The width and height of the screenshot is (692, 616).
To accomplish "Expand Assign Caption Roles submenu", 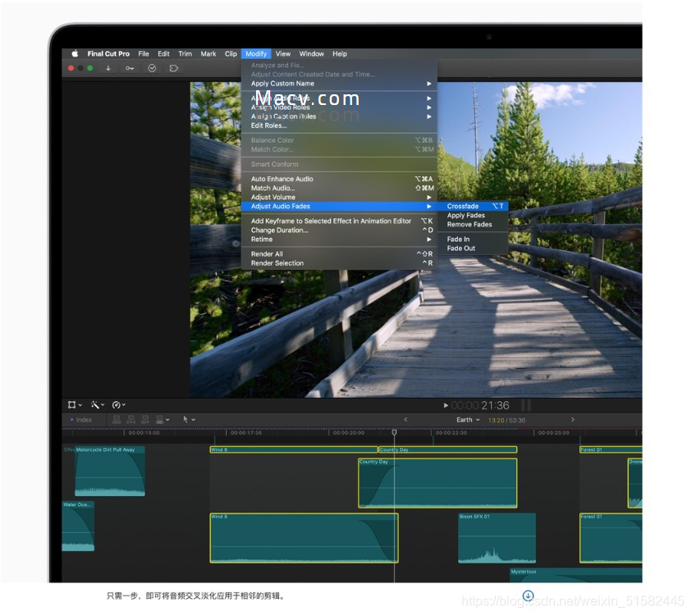I will tap(339, 116).
